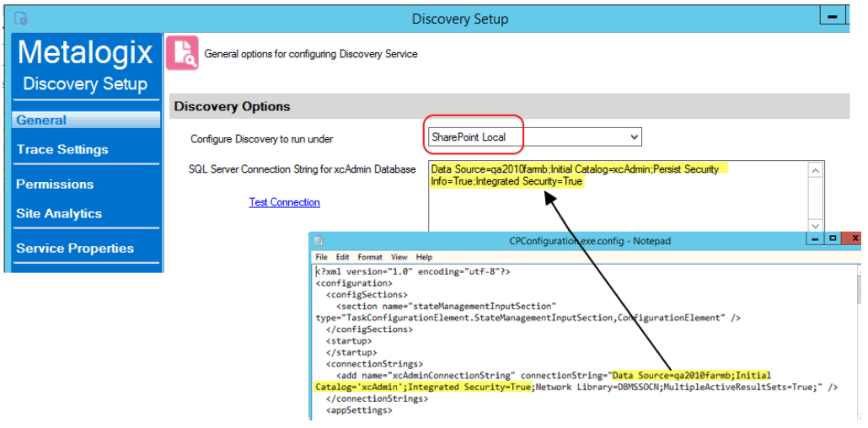Open the Notepad Format menu
Screen dimensions: 868x428
click(370, 257)
